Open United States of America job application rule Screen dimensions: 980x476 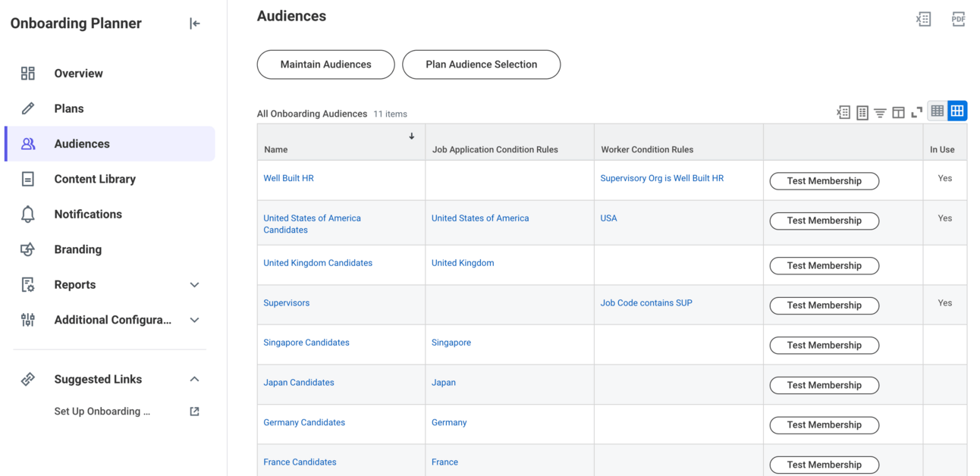(x=480, y=218)
